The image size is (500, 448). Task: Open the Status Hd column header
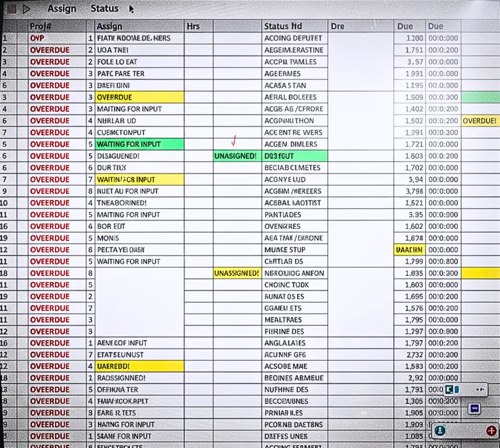tap(282, 26)
